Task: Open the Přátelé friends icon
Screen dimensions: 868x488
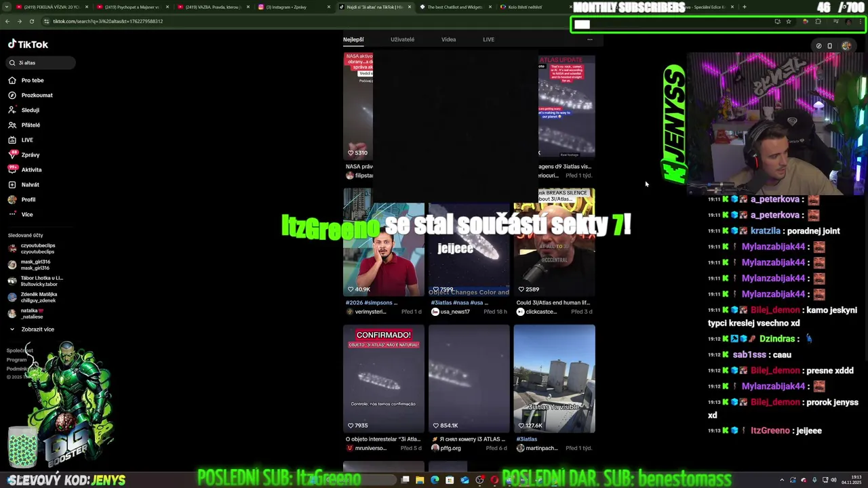Action: (12, 125)
